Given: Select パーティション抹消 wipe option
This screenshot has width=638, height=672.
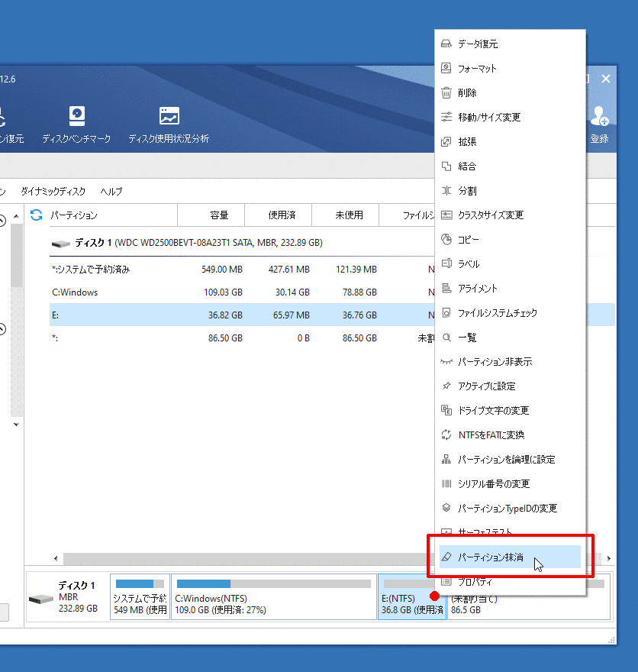Looking at the screenshot, I should coord(490,557).
